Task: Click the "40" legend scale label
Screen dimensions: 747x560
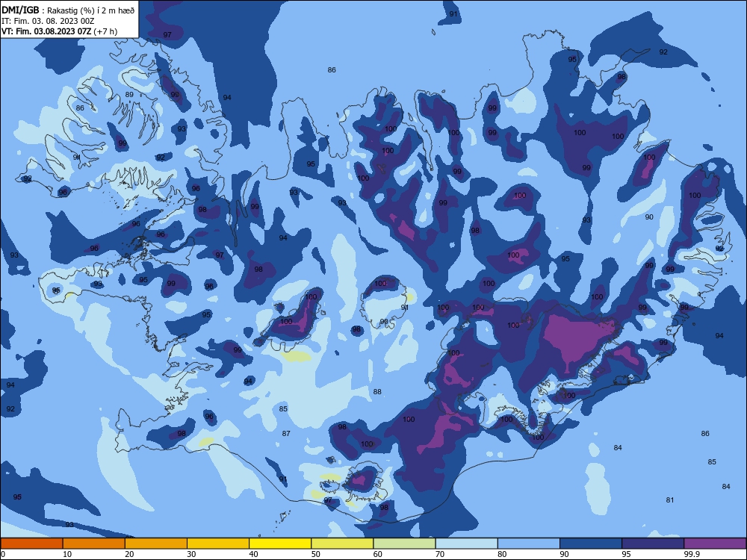Action: pyautogui.click(x=253, y=554)
